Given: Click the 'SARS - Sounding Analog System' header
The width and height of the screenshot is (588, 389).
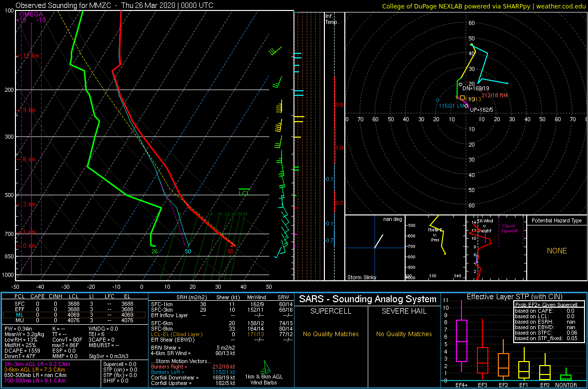Looking at the screenshot, I should coord(368,299).
